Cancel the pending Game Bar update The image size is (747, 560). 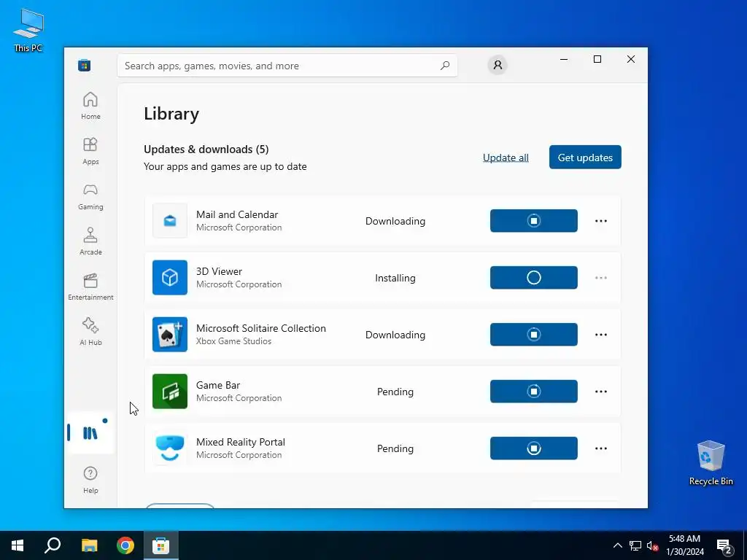click(x=533, y=392)
